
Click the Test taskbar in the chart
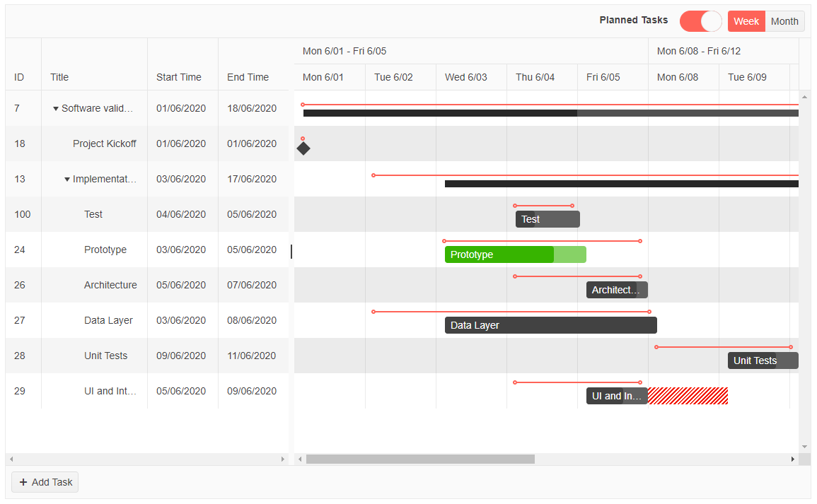coord(547,219)
